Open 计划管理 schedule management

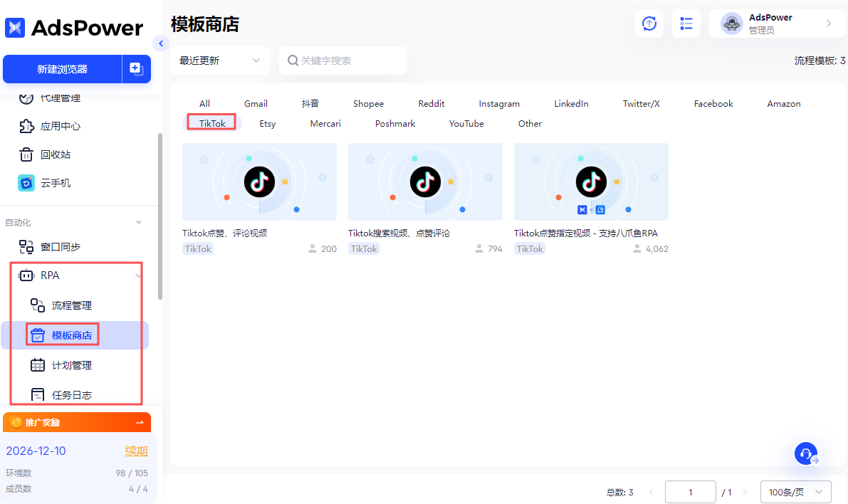pos(71,364)
